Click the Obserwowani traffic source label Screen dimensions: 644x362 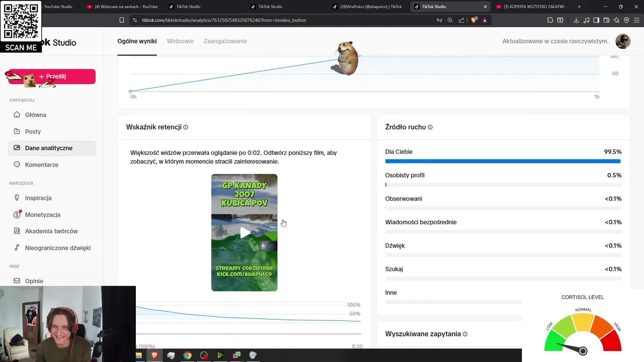point(404,199)
